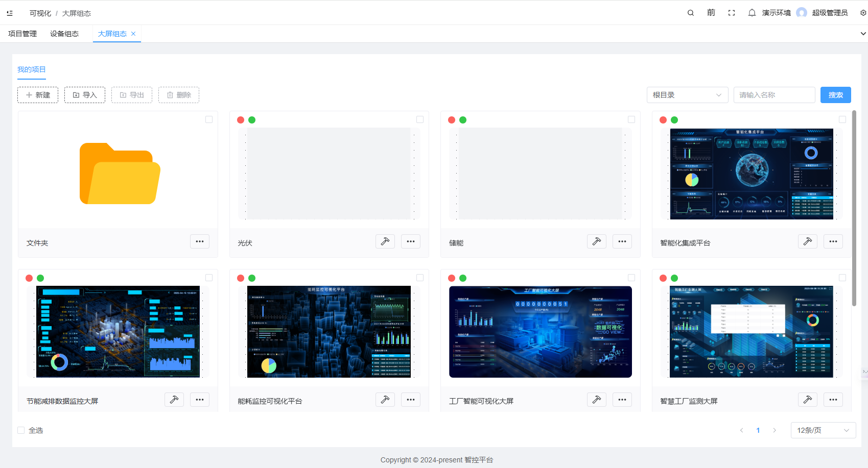Image resolution: width=868 pixels, height=468 pixels.
Task: Select the 智能化集成平台 card checkbox
Action: point(842,119)
